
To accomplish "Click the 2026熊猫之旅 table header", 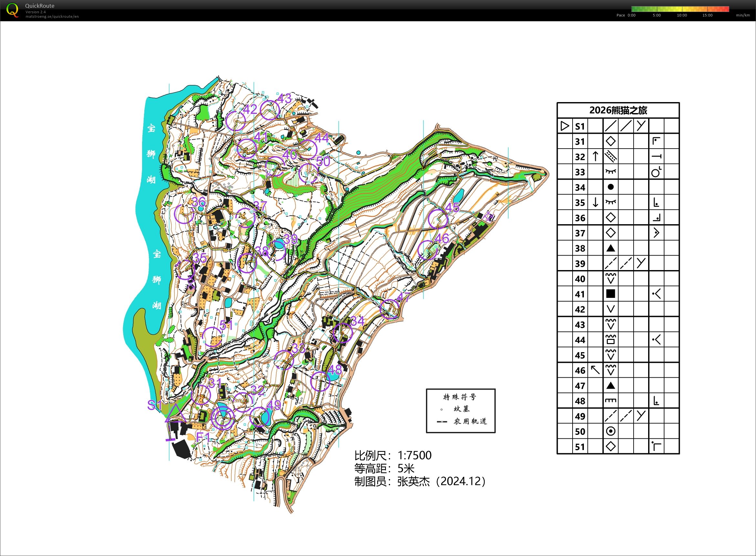I will click(x=618, y=110).
